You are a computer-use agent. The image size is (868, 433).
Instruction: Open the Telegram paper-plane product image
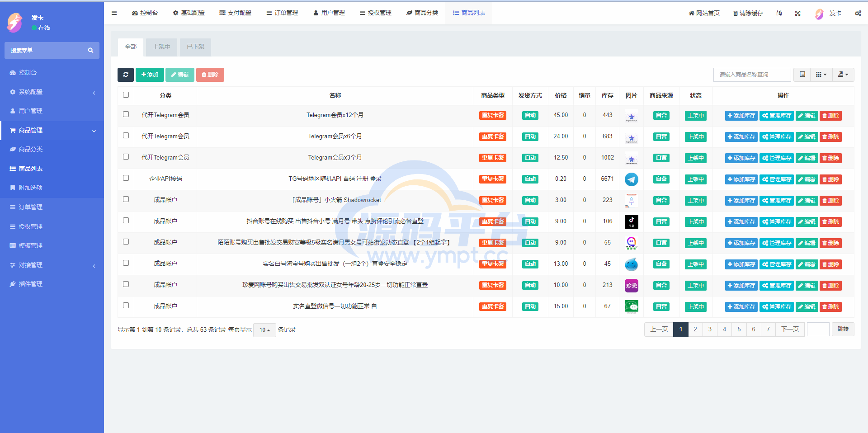[632, 179]
